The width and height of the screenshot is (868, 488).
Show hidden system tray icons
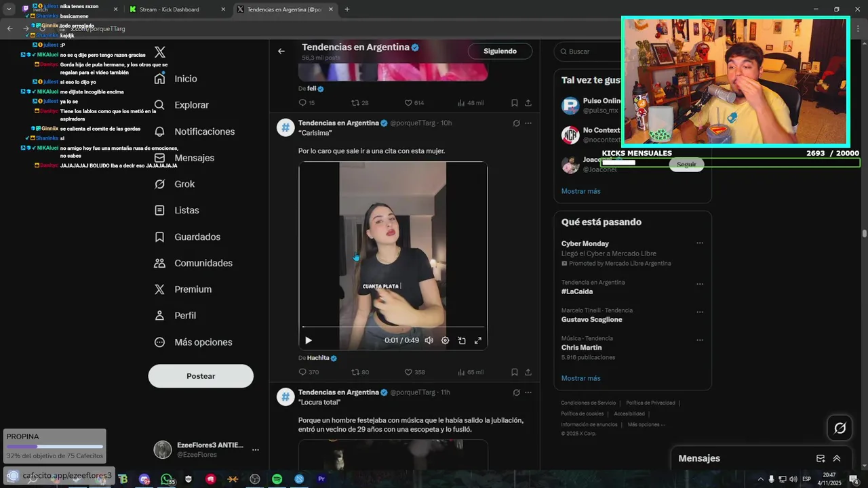761,479
